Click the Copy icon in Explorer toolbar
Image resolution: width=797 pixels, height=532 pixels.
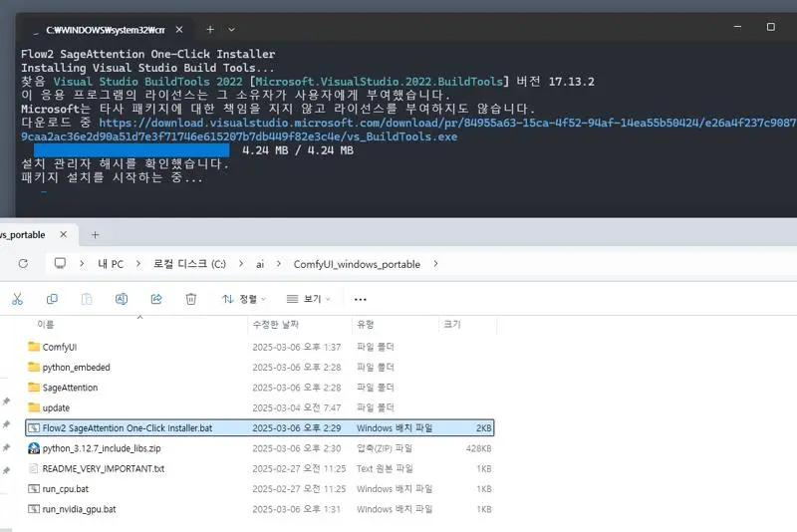[52, 299]
